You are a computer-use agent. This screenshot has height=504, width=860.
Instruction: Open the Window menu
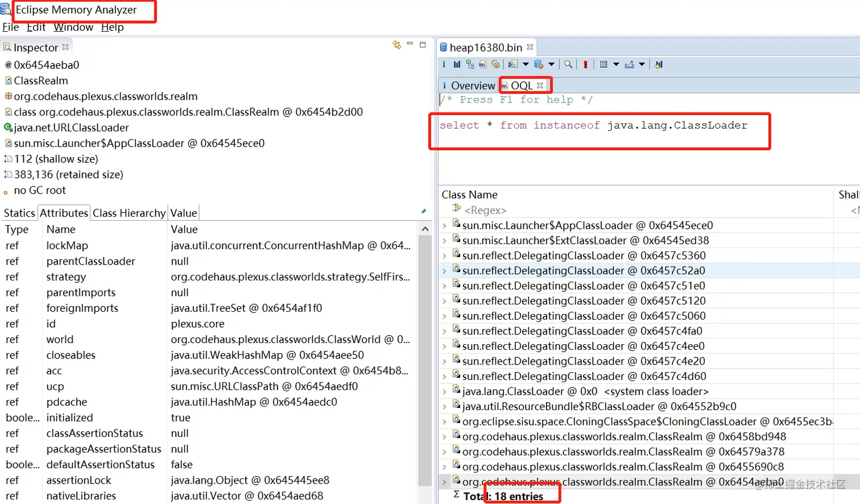tap(73, 27)
